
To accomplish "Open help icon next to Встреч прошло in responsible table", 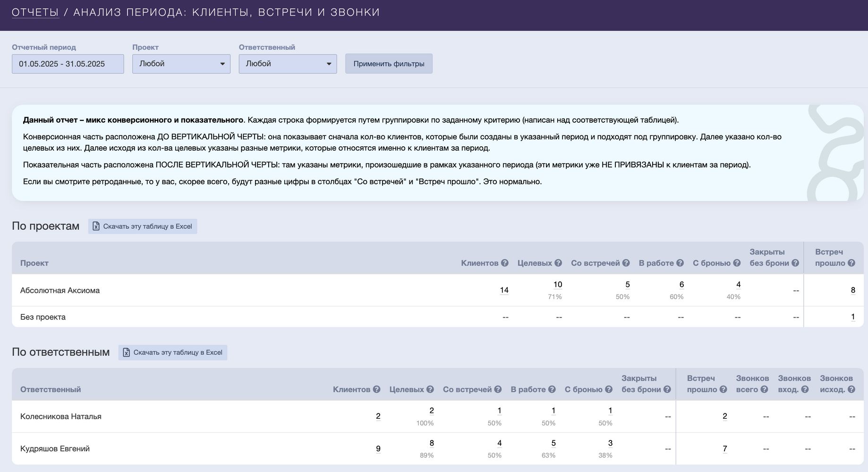I will click(x=723, y=389).
